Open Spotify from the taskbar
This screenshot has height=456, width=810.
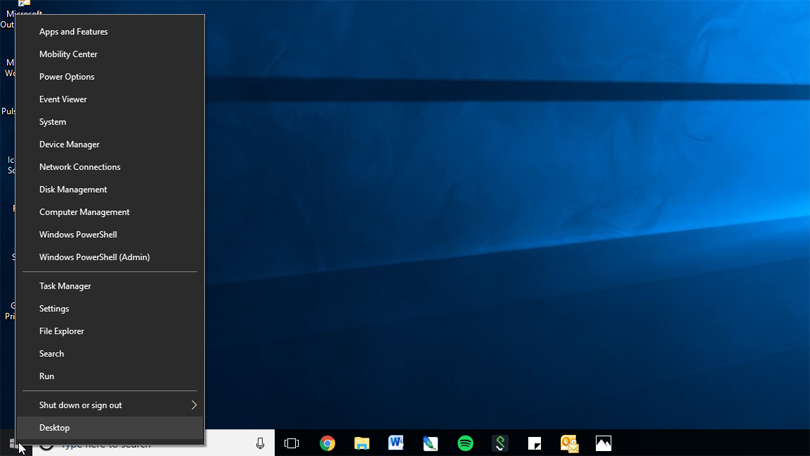(465, 443)
